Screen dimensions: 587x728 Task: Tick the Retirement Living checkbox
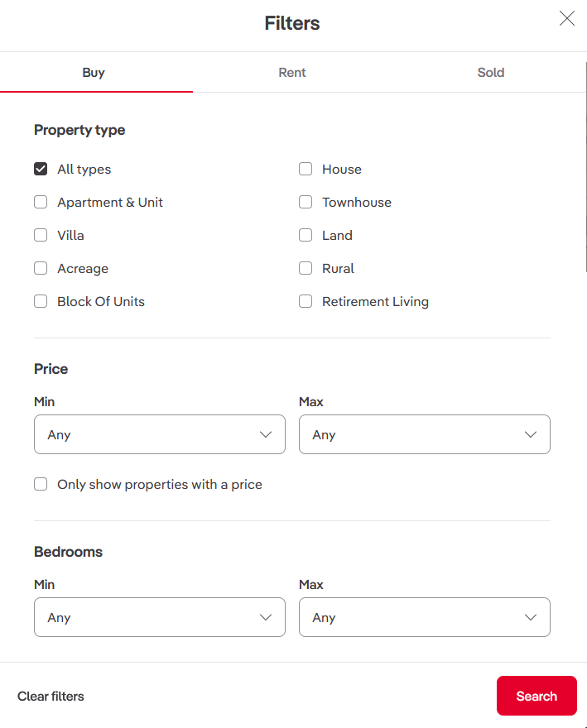(306, 301)
